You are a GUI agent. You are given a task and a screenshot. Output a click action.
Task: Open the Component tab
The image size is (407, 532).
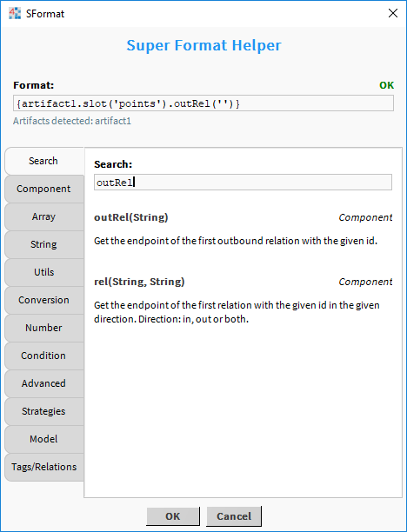click(x=44, y=189)
